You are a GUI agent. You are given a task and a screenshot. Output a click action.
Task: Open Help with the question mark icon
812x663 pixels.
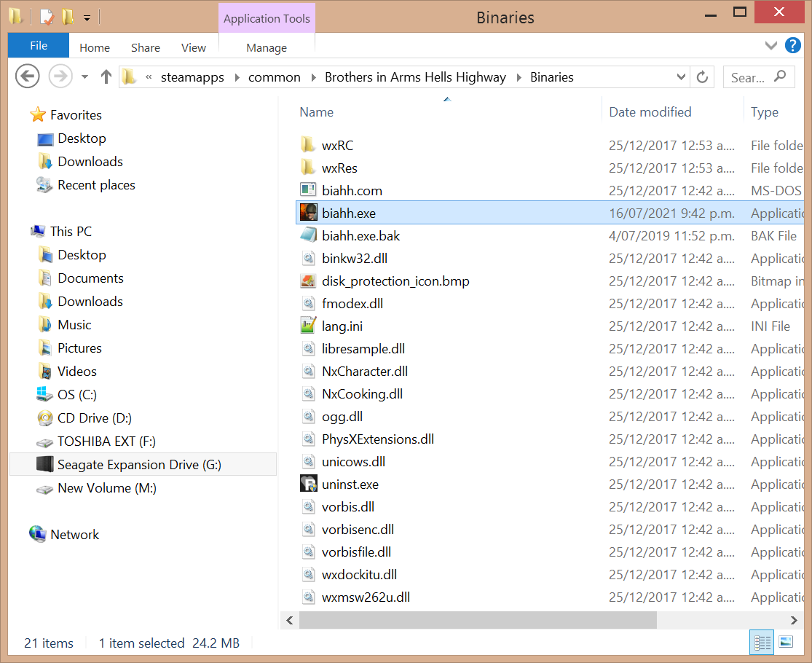point(792,46)
